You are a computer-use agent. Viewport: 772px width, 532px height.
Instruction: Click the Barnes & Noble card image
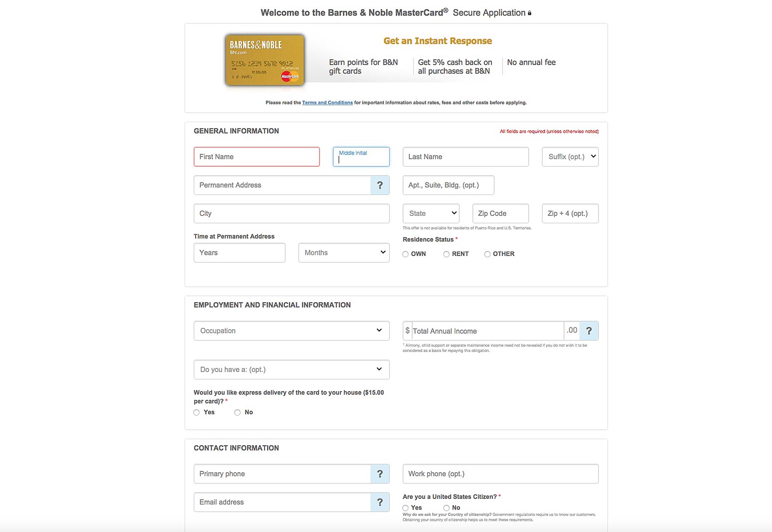[265, 60]
